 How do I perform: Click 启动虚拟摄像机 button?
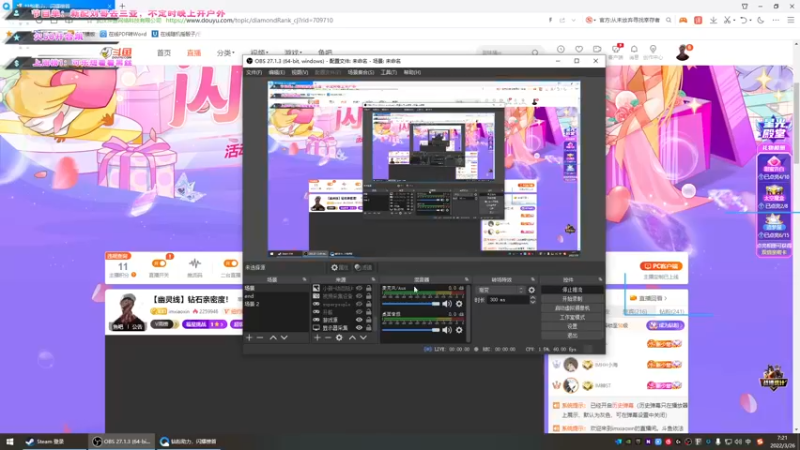[x=572, y=308]
